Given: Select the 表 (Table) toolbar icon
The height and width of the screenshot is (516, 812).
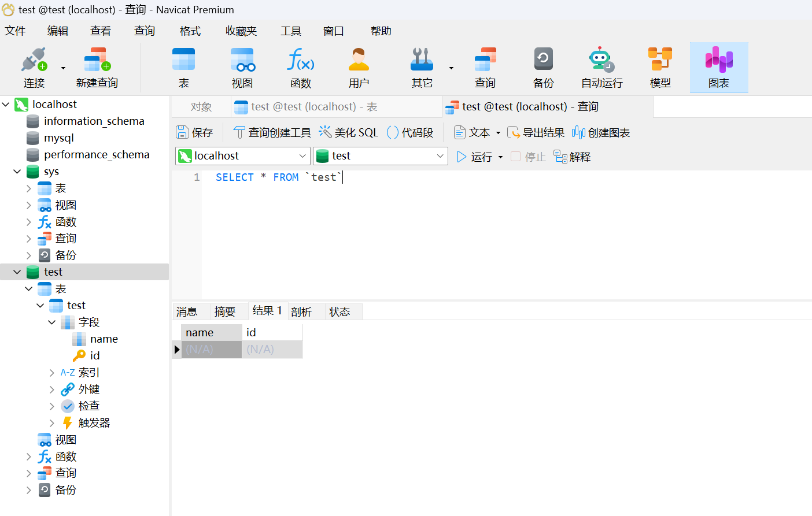Looking at the screenshot, I should pyautogui.click(x=184, y=68).
